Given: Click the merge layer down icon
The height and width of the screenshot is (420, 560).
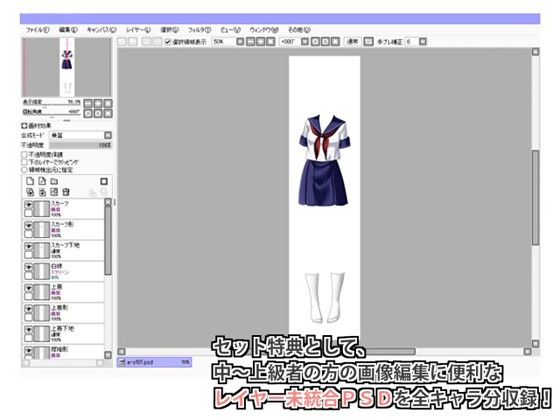Looking at the screenshot, I should pyautogui.click(x=42, y=192).
